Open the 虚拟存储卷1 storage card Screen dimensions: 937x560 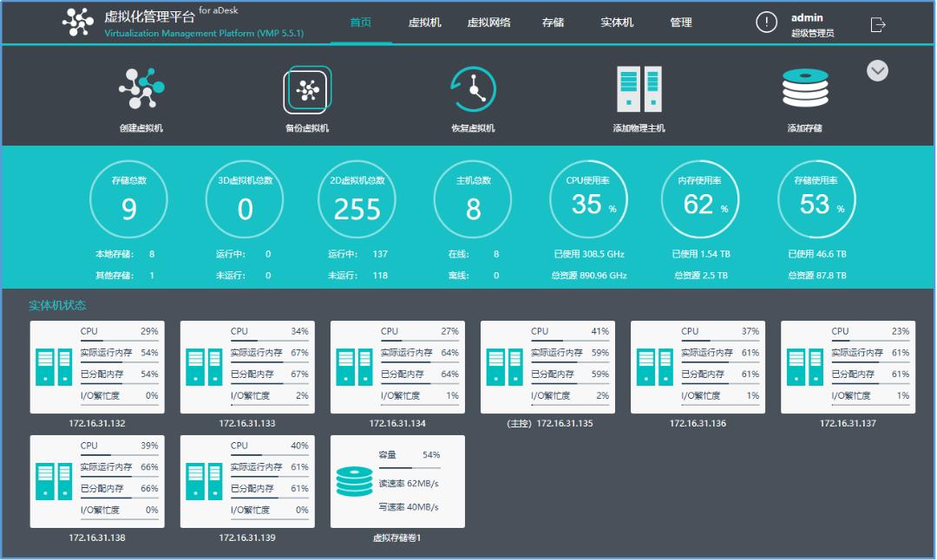pos(397,481)
